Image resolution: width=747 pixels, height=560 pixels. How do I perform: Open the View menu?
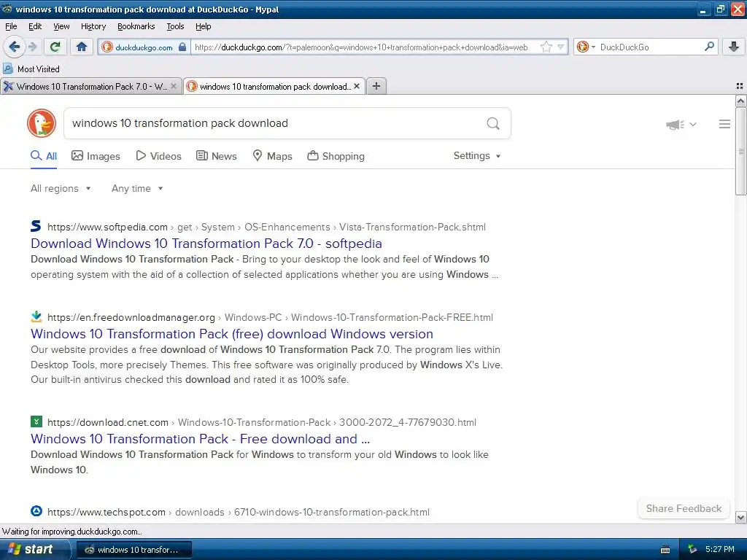61,26
